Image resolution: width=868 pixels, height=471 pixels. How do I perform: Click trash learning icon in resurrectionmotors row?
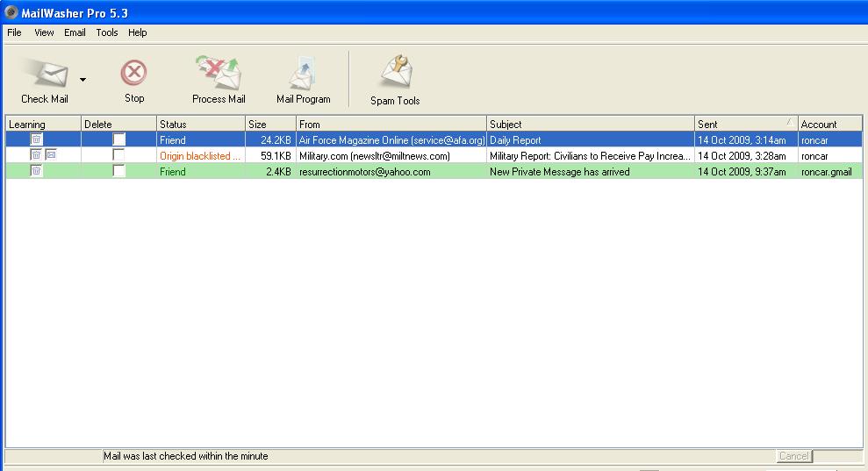(x=36, y=171)
